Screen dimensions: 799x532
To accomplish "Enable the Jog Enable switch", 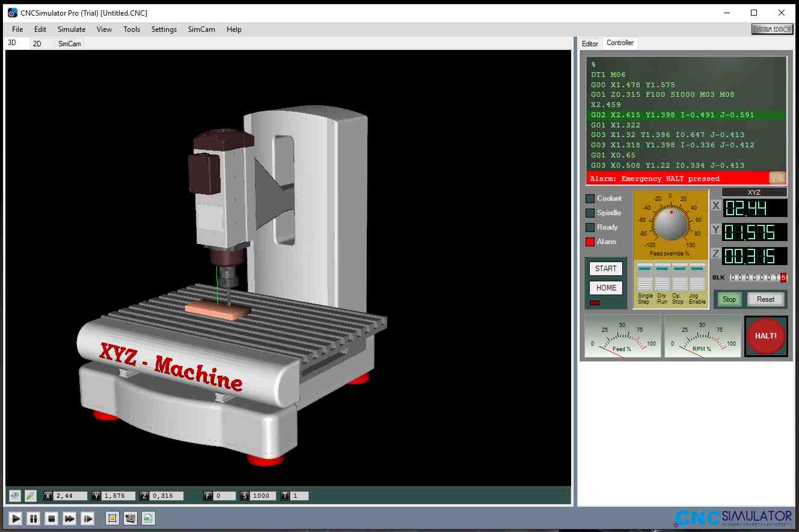I will coord(697,278).
